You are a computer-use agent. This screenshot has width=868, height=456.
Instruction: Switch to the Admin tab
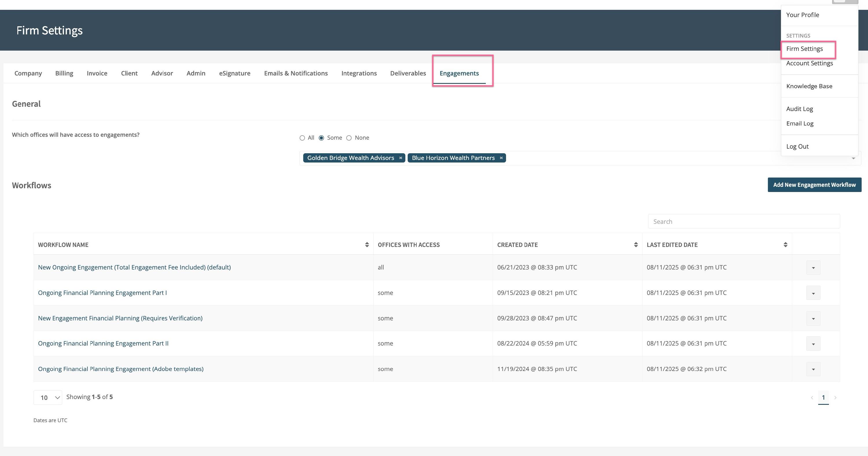coord(196,73)
